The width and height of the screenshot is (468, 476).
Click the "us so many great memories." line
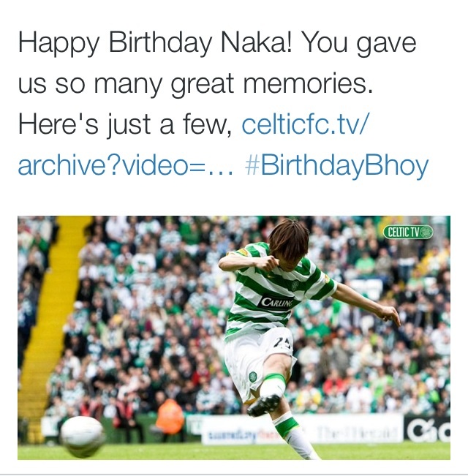(x=195, y=83)
